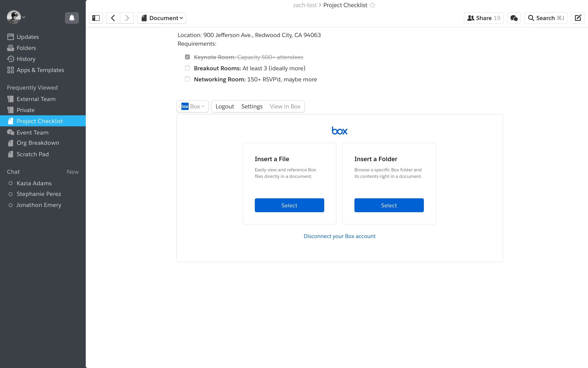
Task: Click Select under Insert a File
Action: pyautogui.click(x=289, y=205)
